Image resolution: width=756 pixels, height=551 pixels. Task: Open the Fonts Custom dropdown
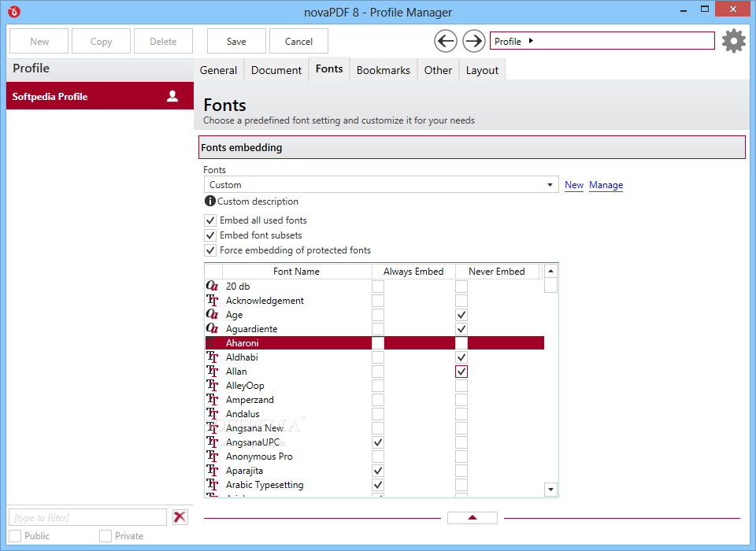coord(381,185)
